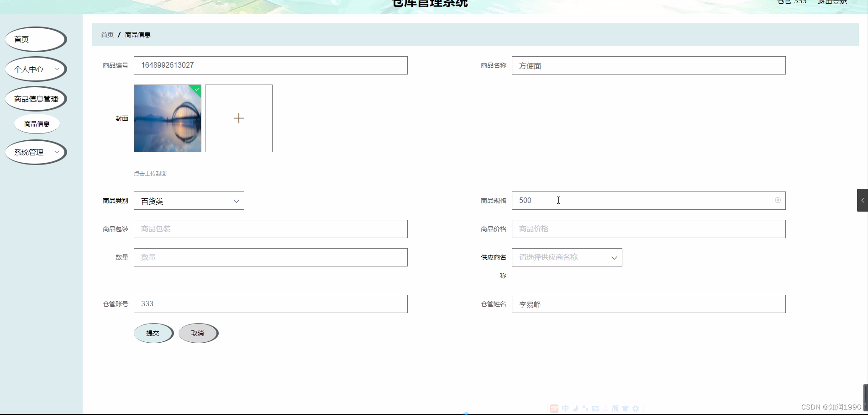
Task: Click 首页 in the breadcrumb
Action: [107, 35]
